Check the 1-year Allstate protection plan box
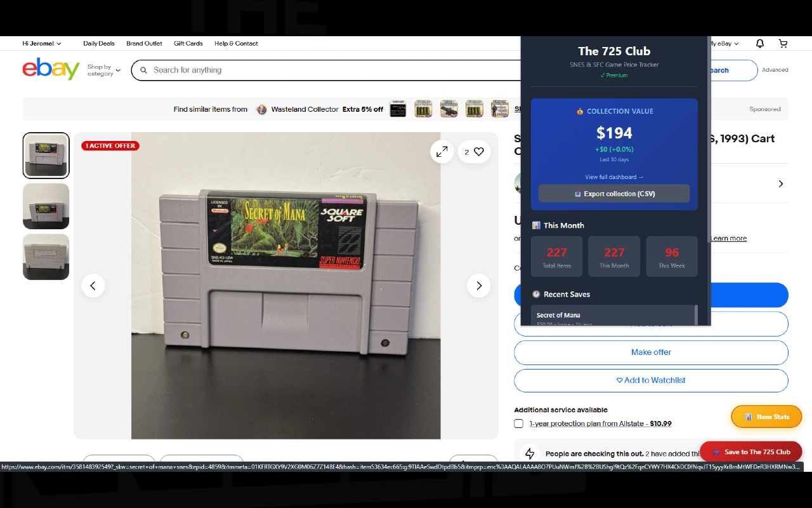 tap(518, 423)
